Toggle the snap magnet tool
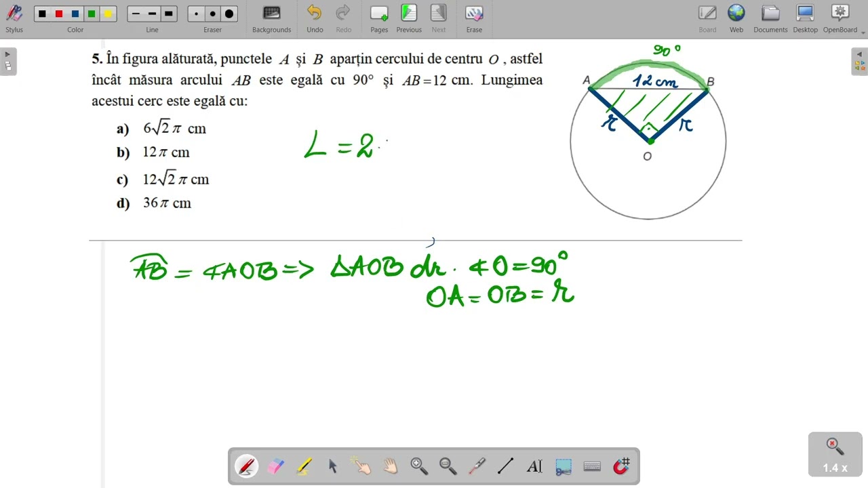868x488 pixels. point(621,466)
